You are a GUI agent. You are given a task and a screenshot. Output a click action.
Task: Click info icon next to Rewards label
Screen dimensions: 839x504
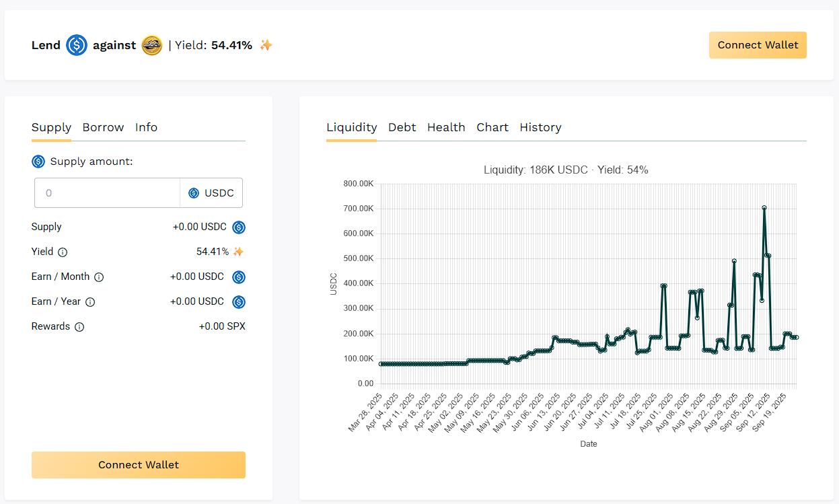coord(79,327)
